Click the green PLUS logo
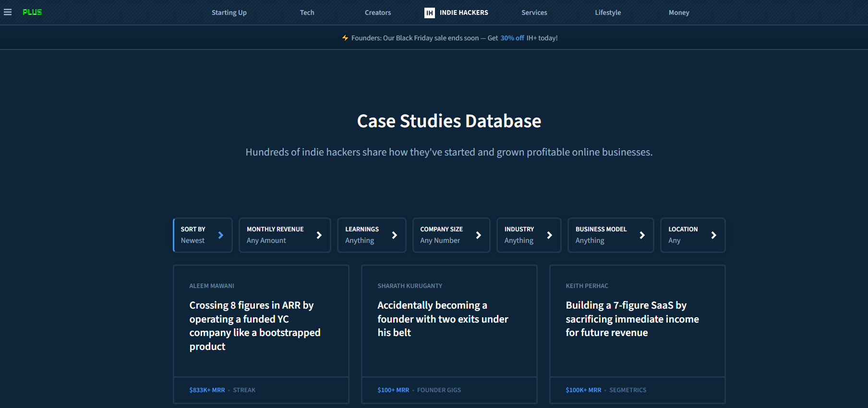Viewport: 868px width, 408px height. pyautogui.click(x=32, y=12)
